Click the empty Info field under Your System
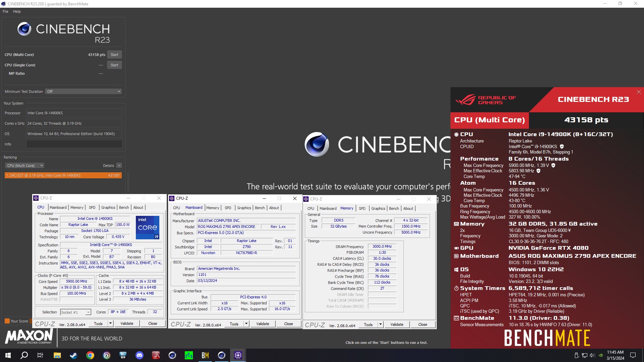Image resolution: width=644 pixels, height=362 pixels. tap(74, 144)
